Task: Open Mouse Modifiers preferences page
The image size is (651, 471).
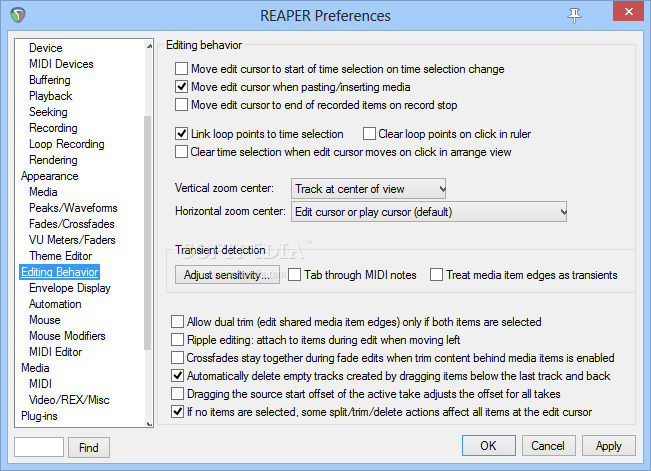Action: [x=67, y=336]
